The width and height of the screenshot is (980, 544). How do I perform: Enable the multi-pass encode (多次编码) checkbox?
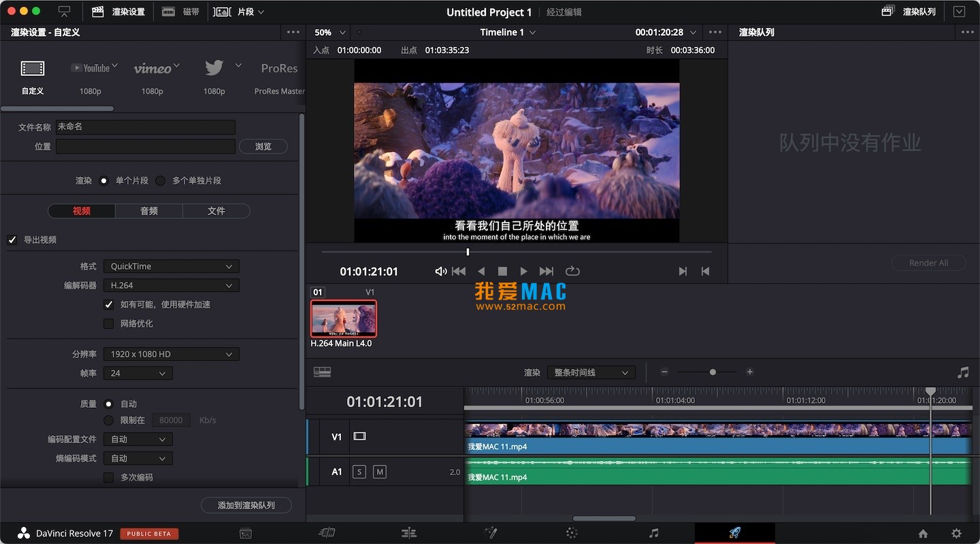tap(108, 477)
